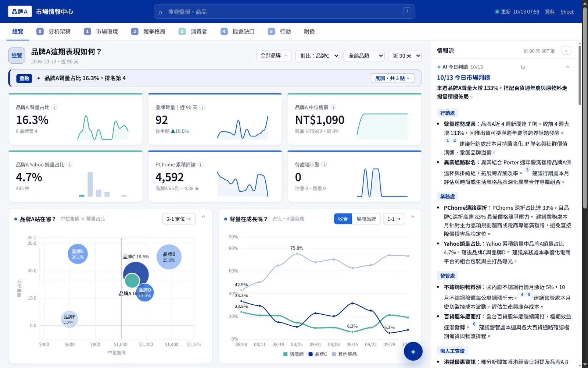Click the 情報流 panel scrollbar
This screenshot has width=588, height=368.
coord(580,75)
